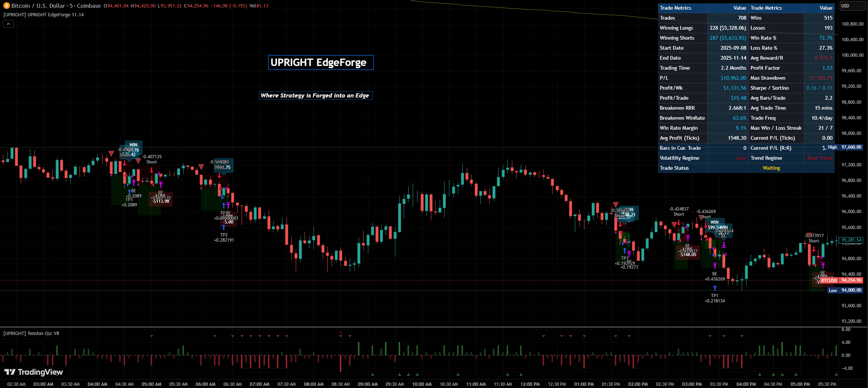Click the High 97,660.00 price label

[845, 147]
